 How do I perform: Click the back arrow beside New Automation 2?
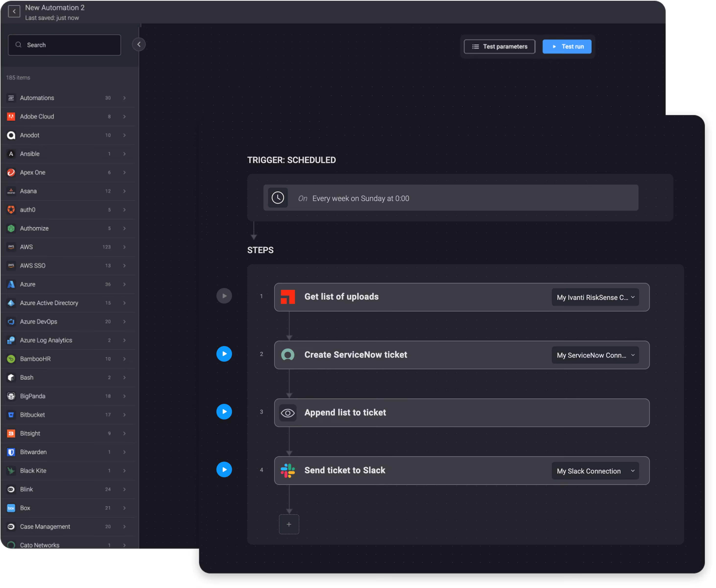tap(14, 12)
